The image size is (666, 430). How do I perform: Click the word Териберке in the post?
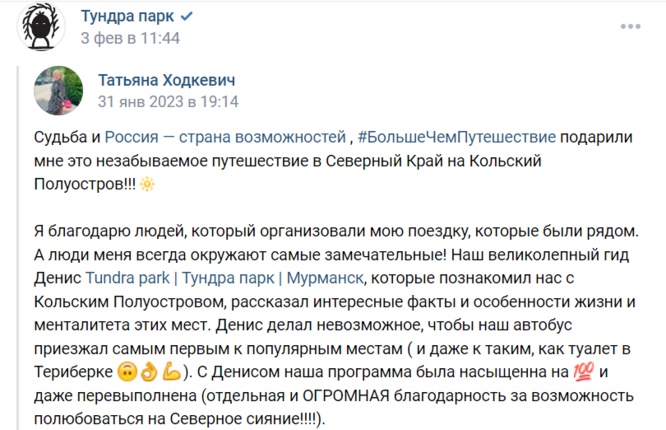pos(73,372)
